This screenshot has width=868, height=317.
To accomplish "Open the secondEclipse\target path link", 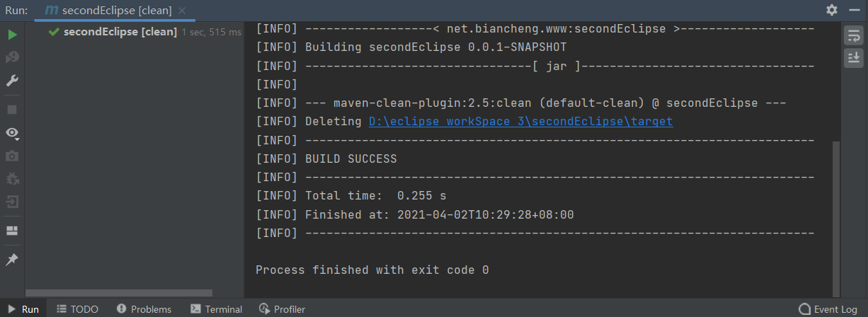I will [521, 122].
